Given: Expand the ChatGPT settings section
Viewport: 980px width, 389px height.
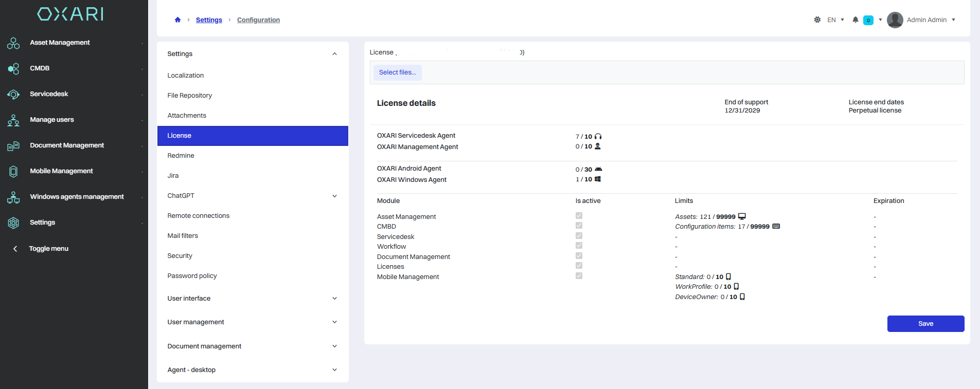Looking at the screenshot, I should [334, 196].
